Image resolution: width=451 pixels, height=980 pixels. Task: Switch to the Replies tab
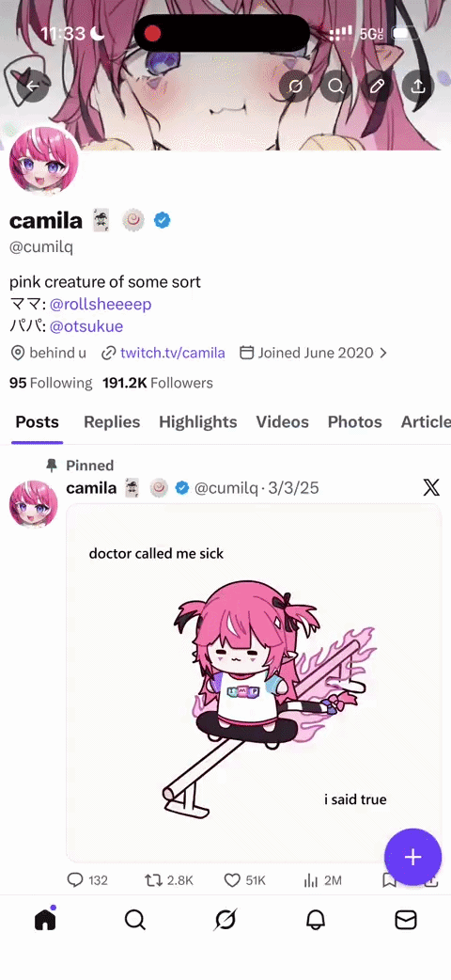[112, 422]
